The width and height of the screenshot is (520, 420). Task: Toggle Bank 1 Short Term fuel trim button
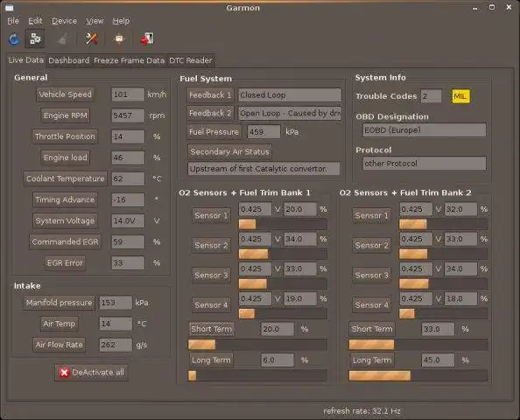(211, 329)
